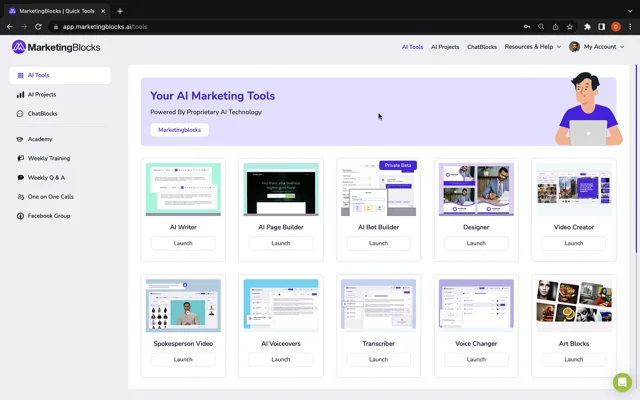The height and width of the screenshot is (400, 640).
Task: Click the Art Blocks preview thumbnail
Action: point(574,306)
